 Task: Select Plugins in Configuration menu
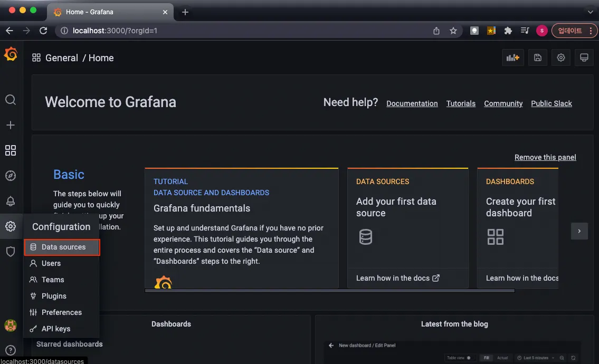click(x=62, y=296)
